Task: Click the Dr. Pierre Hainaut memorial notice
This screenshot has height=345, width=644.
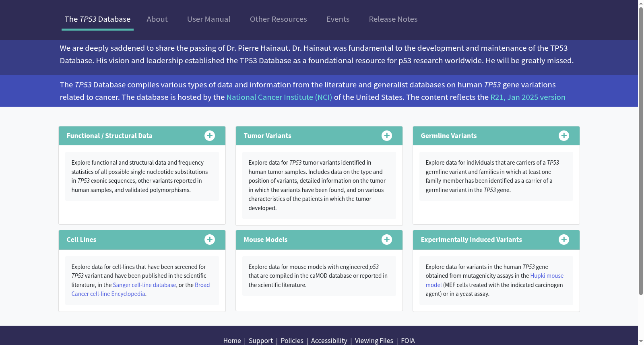Action: 317,54
